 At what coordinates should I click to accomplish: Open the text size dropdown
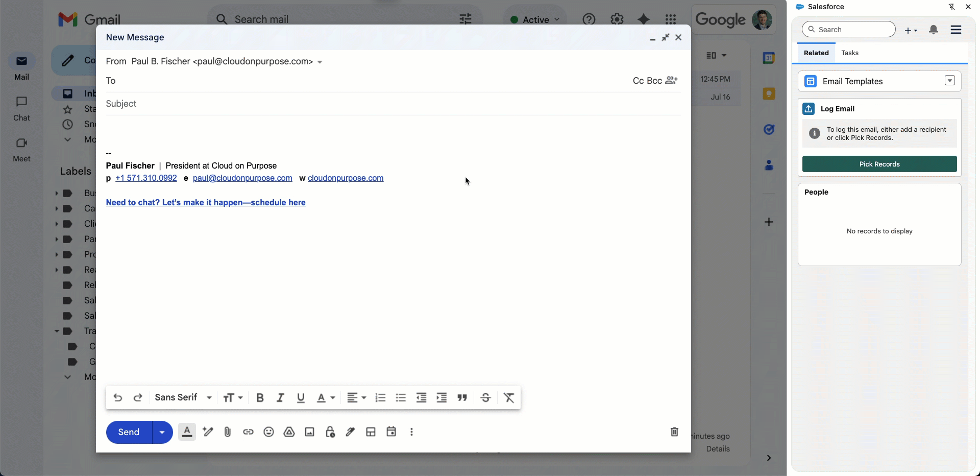(233, 398)
